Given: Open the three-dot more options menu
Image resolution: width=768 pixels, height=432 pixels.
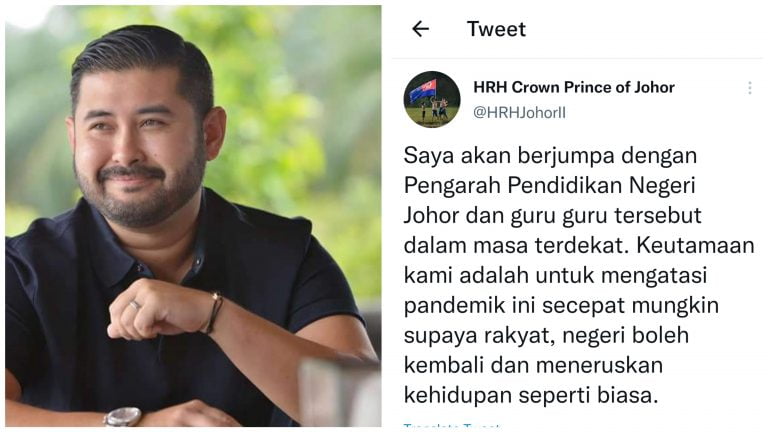Looking at the screenshot, I should pyautogui.click(x=749, y=88).
